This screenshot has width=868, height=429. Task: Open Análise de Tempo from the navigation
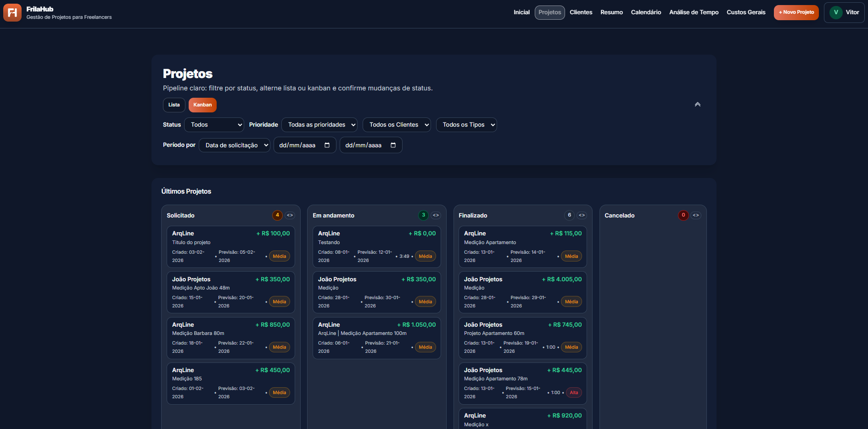tap(694, 12)
